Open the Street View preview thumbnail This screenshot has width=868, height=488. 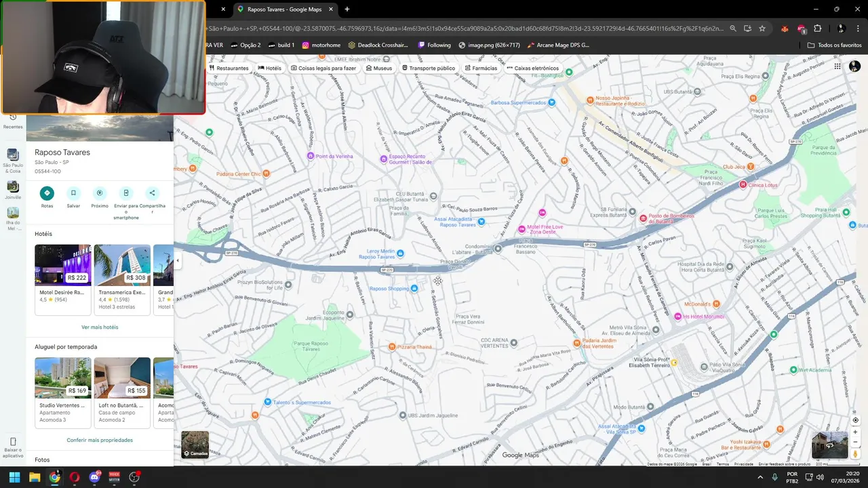829,445
